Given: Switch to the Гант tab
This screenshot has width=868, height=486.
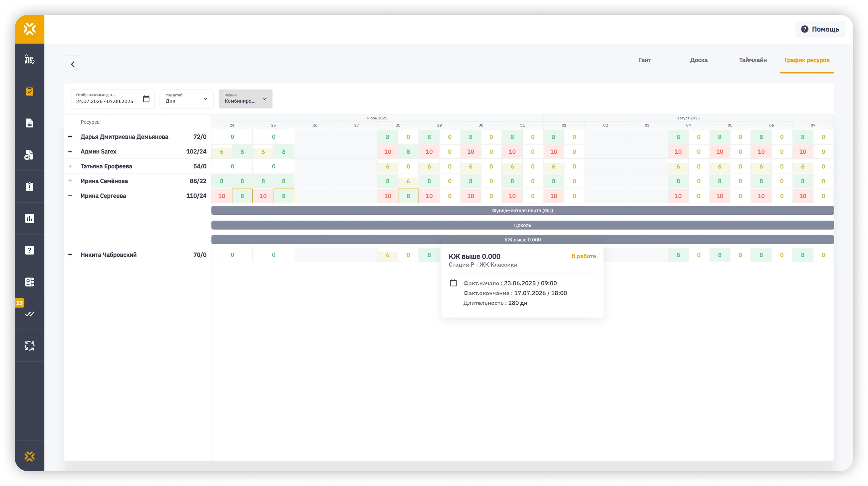Looking at the screenshot, I should (x=645, y=60).
